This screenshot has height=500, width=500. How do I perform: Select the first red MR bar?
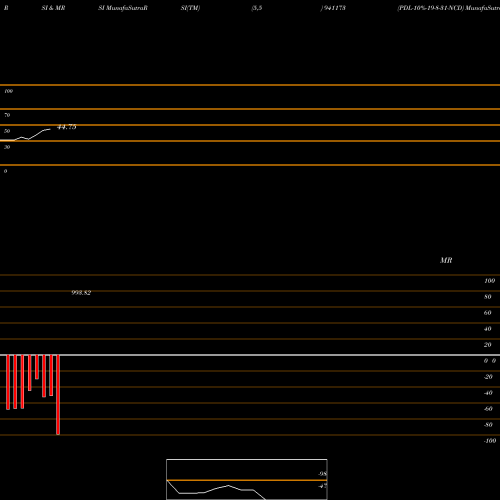pos(8,382)
